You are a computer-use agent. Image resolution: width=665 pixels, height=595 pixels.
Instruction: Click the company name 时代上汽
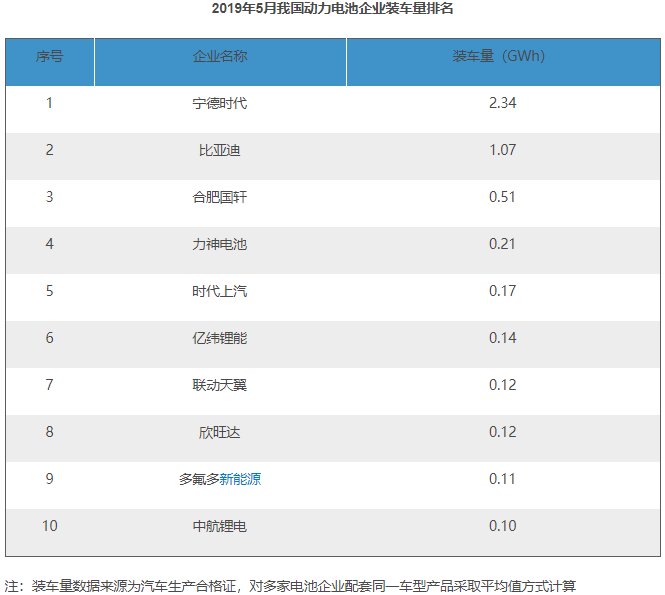point(220,291)
